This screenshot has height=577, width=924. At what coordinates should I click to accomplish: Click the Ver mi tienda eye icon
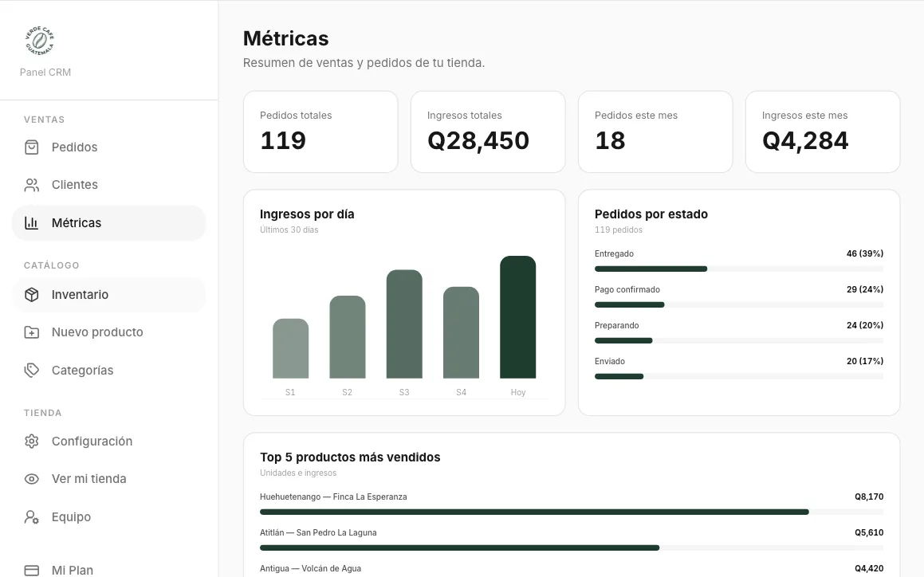coord(32,479)
